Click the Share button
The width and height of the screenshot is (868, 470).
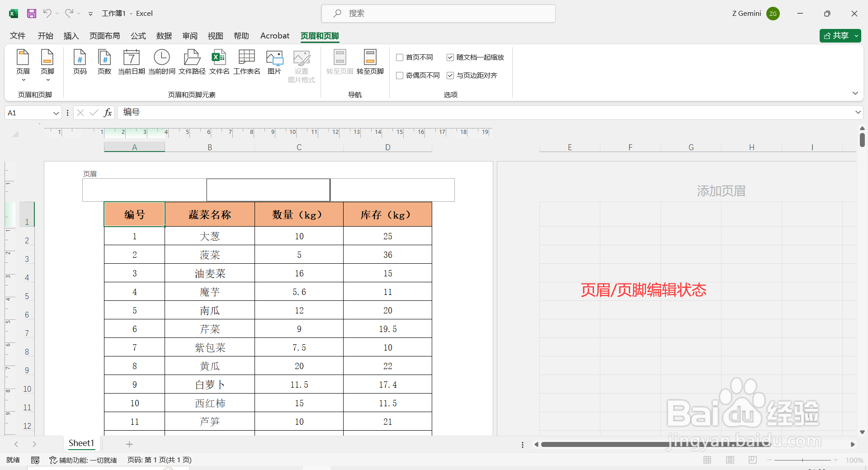[x=836, y=36]
